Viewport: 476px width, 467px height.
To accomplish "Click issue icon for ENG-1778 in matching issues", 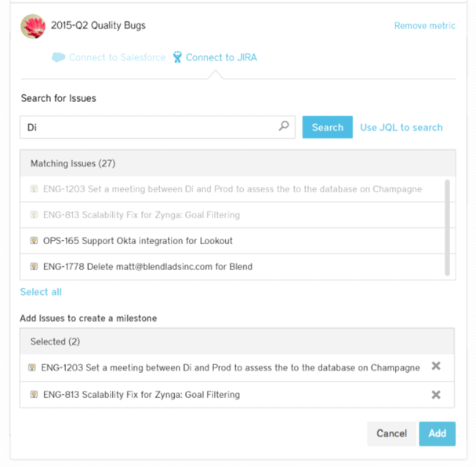I will pos(34,267).
